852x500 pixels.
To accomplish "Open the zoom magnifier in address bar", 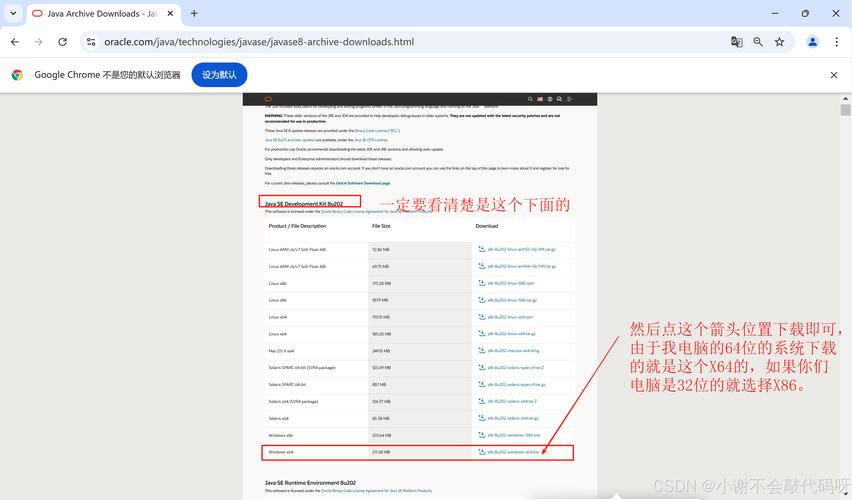I will coord(758,42).
